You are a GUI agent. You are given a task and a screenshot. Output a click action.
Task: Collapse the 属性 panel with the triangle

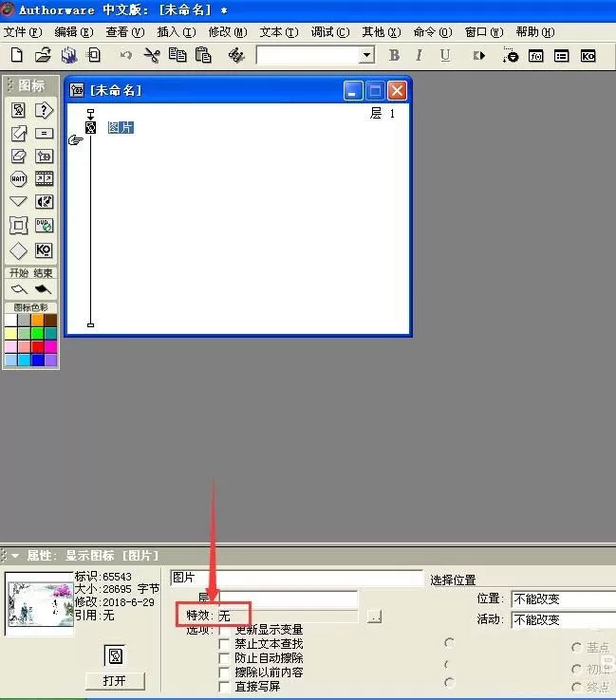click(x=15, y=556)
